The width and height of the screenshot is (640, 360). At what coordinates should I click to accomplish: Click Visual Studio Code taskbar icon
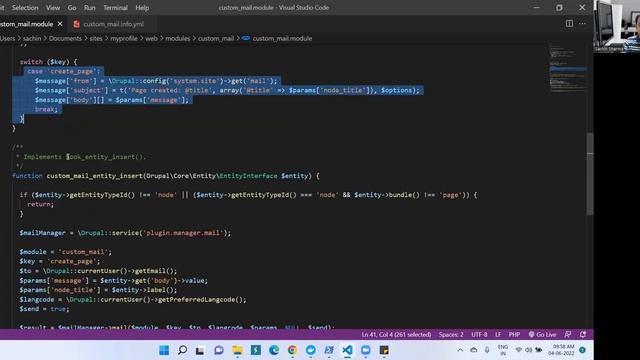point(347,350)
